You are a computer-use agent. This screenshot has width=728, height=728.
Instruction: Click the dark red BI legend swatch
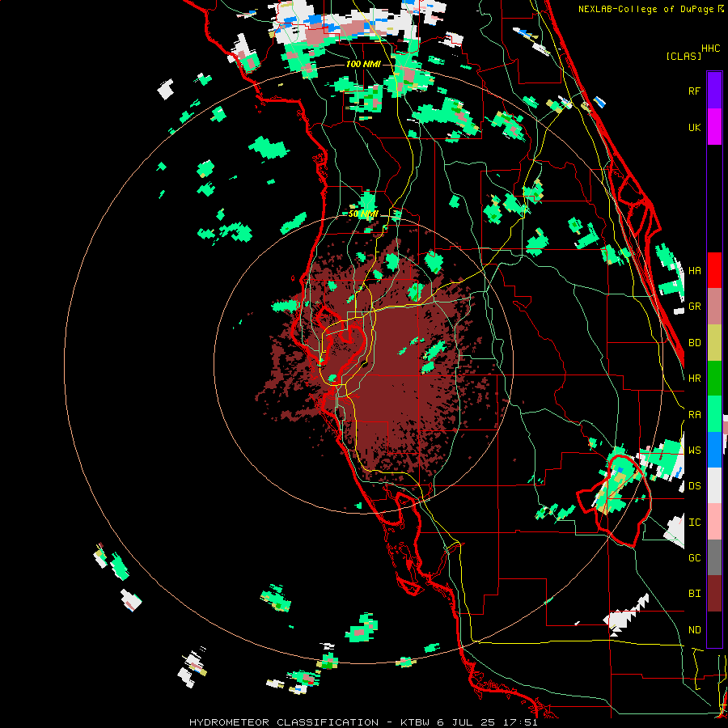click(714, 594)
